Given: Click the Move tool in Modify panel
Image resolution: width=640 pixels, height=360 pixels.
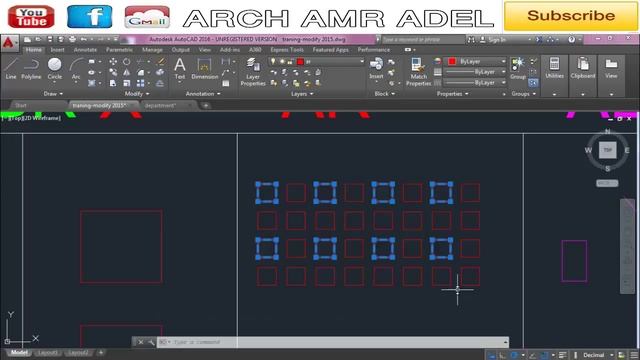Looking at the screenshot, I should click(x=113, y=62).
